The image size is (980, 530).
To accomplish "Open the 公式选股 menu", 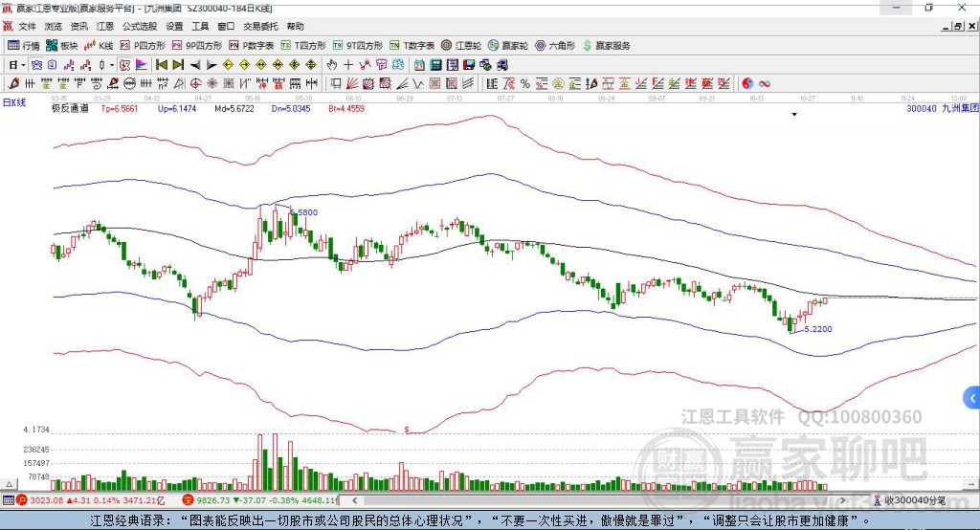I will click(140, 26).
